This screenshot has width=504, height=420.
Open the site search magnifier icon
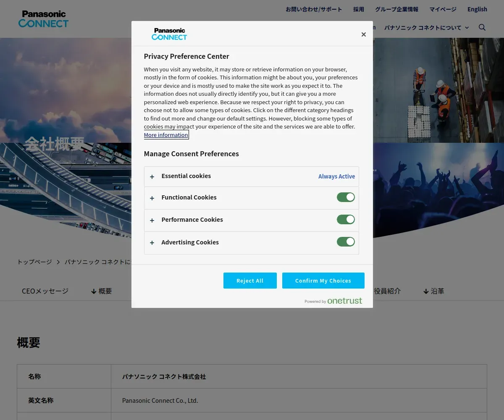(x=482, y=27)
